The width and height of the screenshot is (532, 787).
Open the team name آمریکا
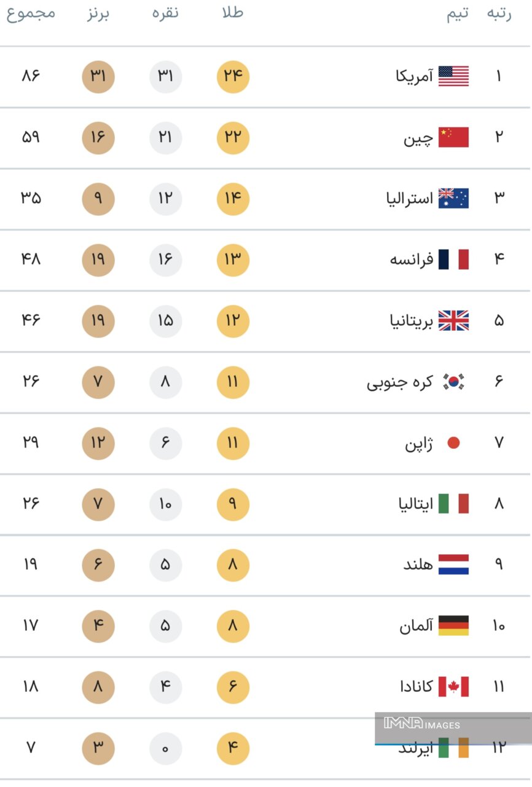pos(414,77)
